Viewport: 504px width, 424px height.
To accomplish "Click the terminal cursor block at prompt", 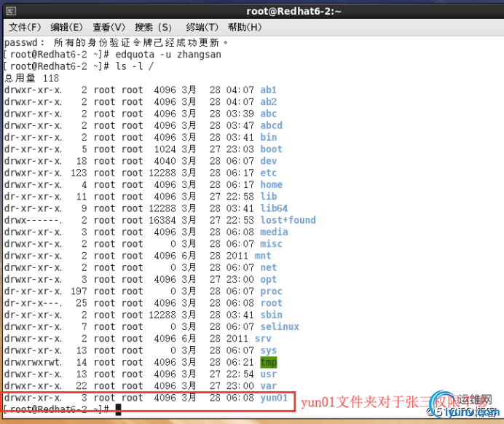I will coord(118,409).
